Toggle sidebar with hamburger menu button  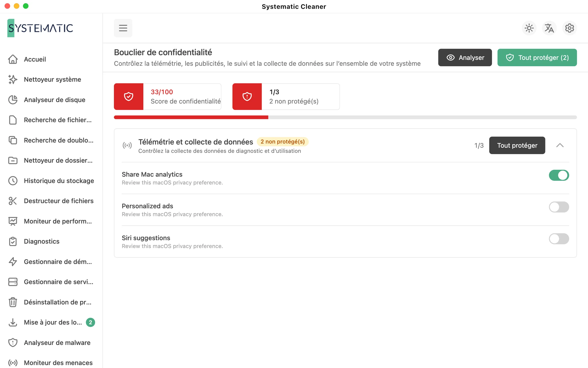pos(123,28)
